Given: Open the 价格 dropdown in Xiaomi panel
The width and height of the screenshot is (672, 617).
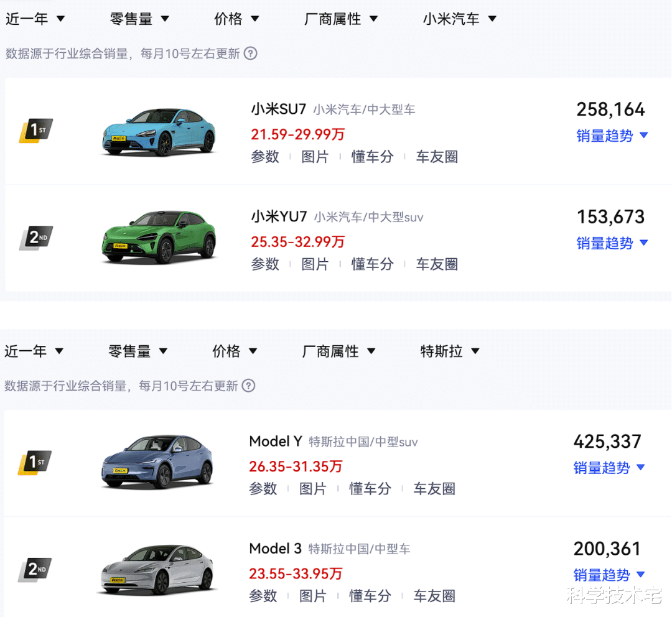Looking at the screenshot, I should (236, 19).
